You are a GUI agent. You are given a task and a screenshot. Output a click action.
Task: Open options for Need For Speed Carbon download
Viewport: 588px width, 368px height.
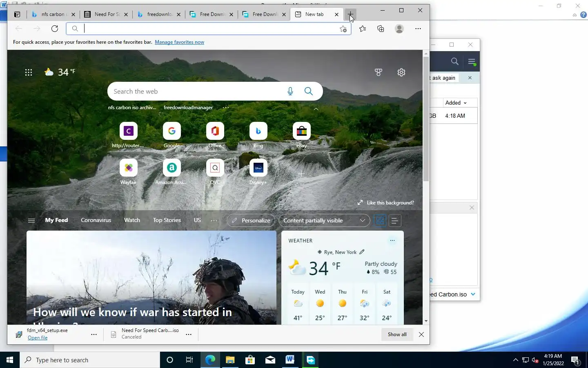(189, 334)
